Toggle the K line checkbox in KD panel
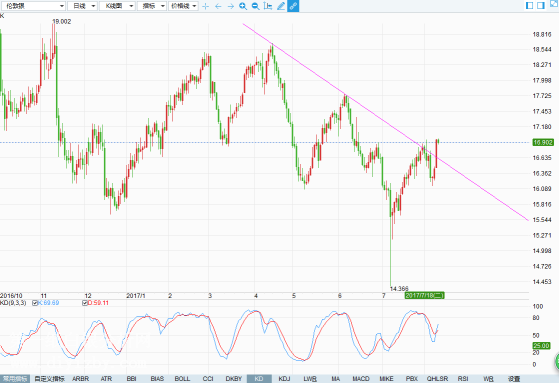Screen dimensions: 559x383 35,303
